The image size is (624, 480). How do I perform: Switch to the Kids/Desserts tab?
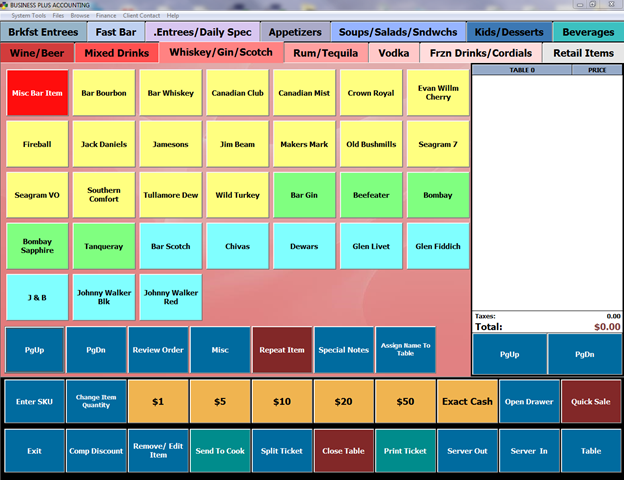pyautogui.click(x=509, y=32)
